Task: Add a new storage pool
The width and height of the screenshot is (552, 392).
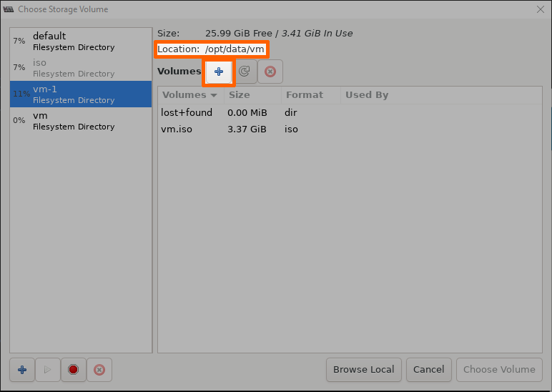Action: tap(22, 370)
